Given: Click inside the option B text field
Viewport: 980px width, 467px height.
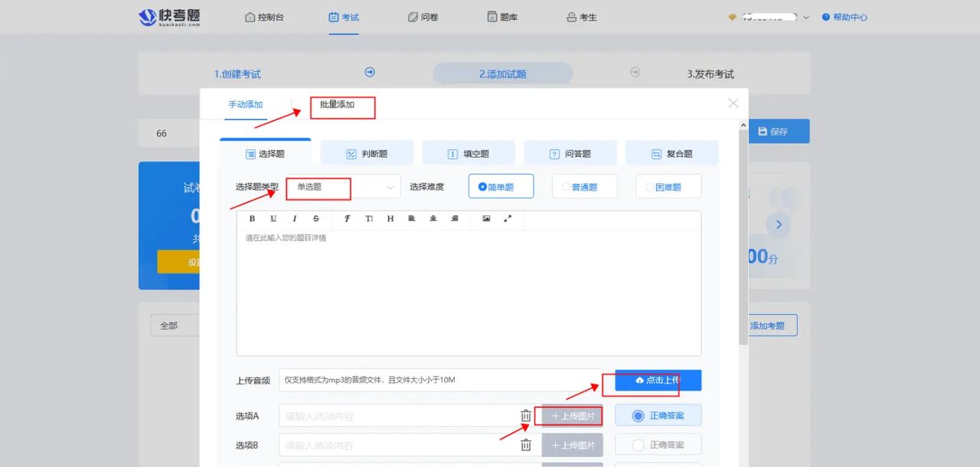Looking at the screenshot, I should [x=398, y=445].
